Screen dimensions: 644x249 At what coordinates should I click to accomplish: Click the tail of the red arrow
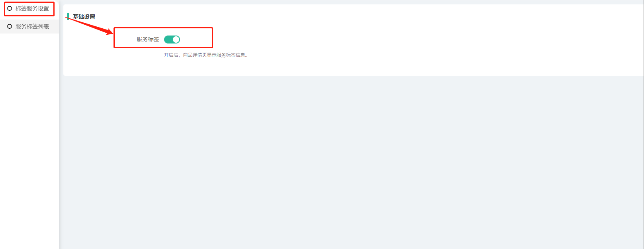pyautogui.click(x=67, y=17)
